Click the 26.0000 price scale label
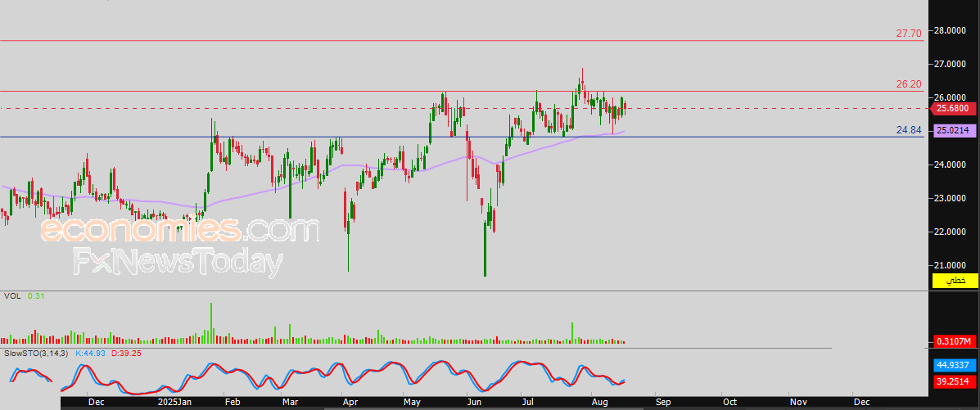 coord(951,97)
